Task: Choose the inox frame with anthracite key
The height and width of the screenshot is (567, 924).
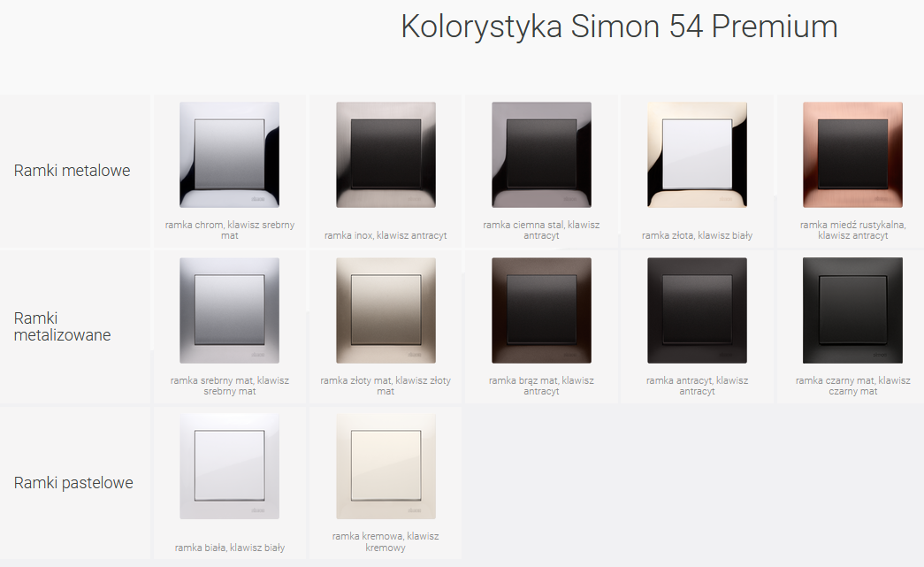Action: 386,155
